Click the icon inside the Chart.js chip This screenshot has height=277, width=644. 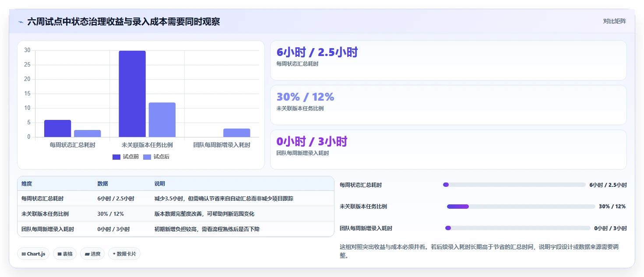click(23, 254)
